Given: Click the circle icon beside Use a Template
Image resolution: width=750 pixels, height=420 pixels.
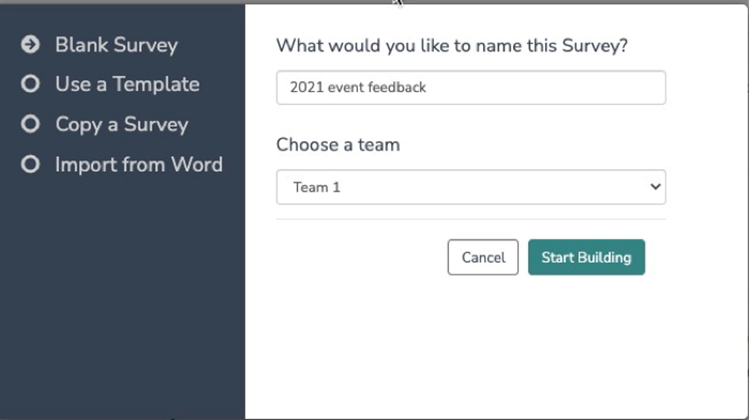Looking at the screenshot, I should (30, 84).
